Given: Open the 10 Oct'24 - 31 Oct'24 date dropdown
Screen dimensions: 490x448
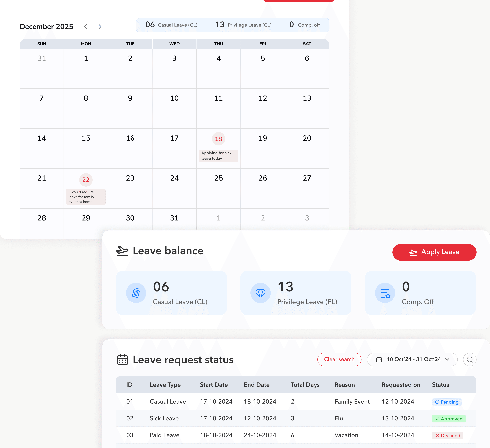Looking at the screenshot, I should click(412, 359).
